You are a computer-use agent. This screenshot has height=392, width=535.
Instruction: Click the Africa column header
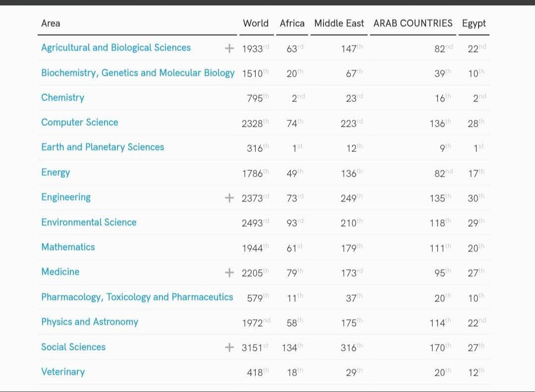pos(292,23)
